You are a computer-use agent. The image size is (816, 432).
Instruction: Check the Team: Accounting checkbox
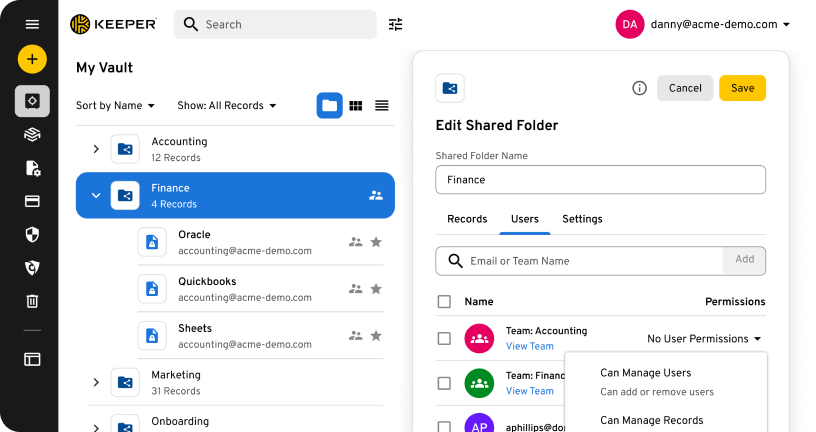click(x=444, y=339)
